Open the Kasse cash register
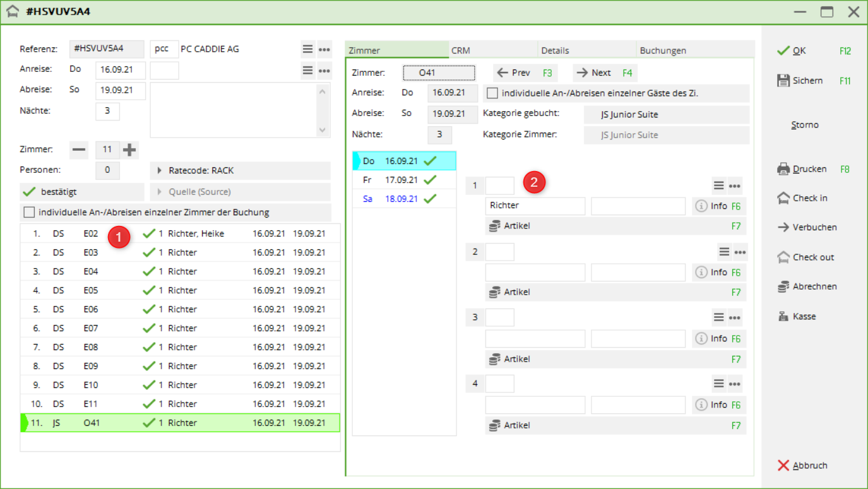This screenshot has width=868, height=489. pos(783,317)
